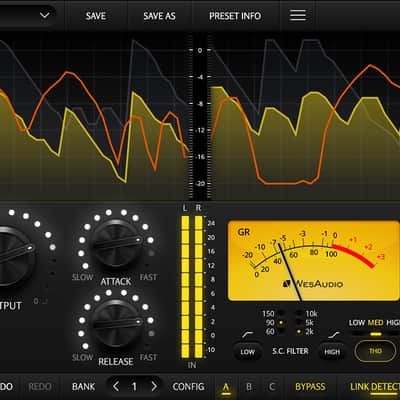This screenshot has height=400, width=400.
Task: Click the RELEASE label
Action: [116, 362]
